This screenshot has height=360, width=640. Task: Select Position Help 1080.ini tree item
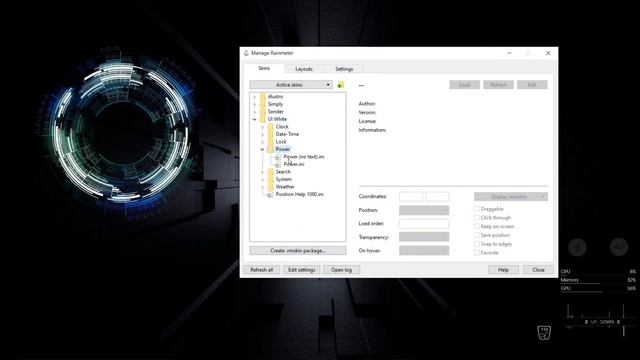pyautogui.click(x=300, y=195)
